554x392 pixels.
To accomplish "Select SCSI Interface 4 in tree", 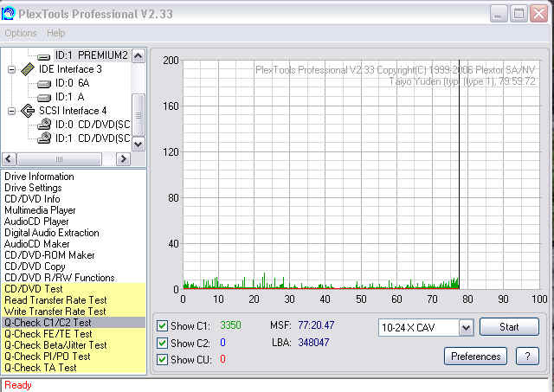I will (73, 111).
